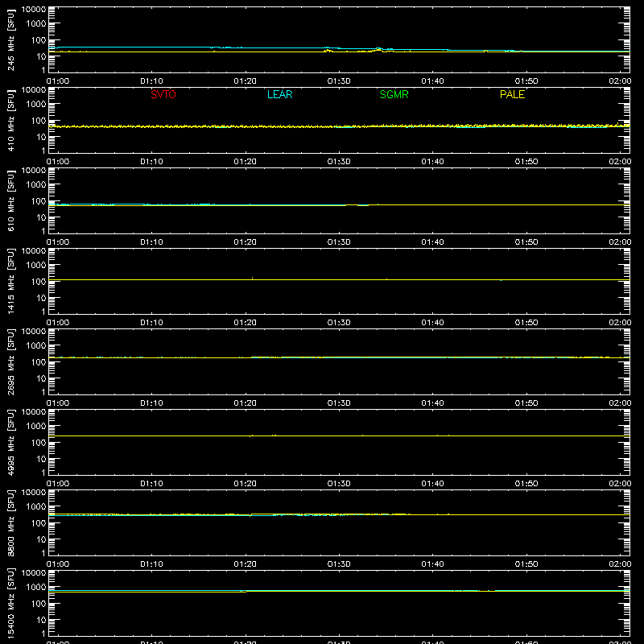Select the "8800 MHz [SFU]" axis title

[10, 522]
